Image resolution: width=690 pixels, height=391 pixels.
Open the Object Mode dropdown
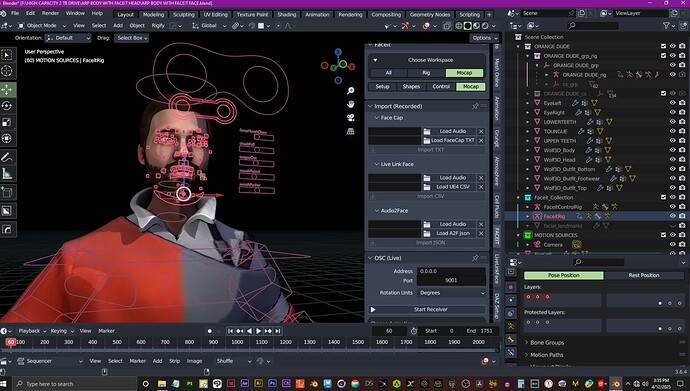42,26
